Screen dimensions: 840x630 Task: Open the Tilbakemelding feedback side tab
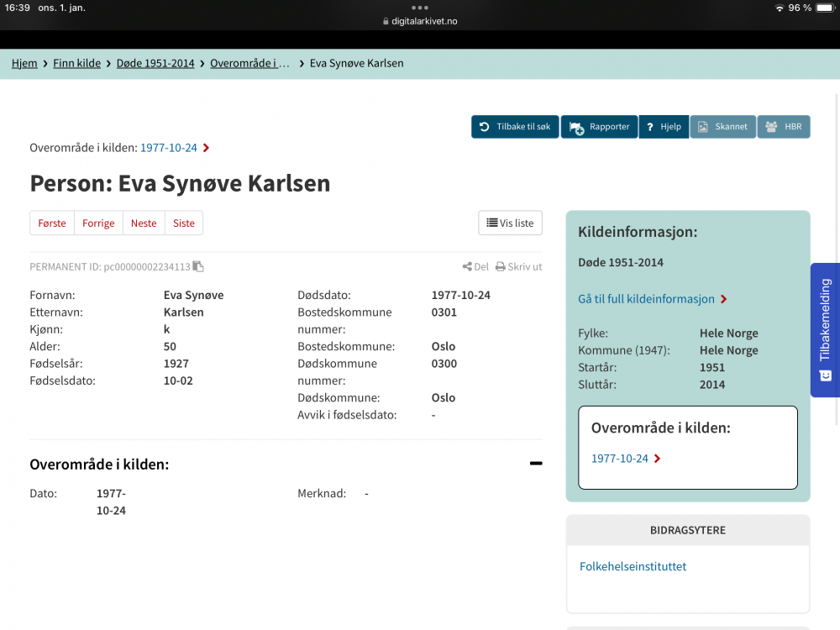[825, 329]
